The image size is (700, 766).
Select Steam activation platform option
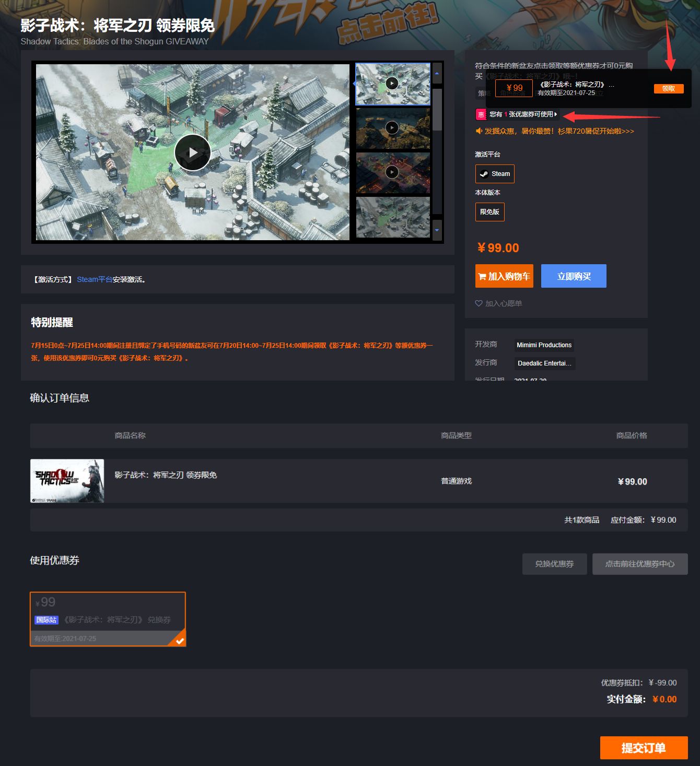pos(495,174)
